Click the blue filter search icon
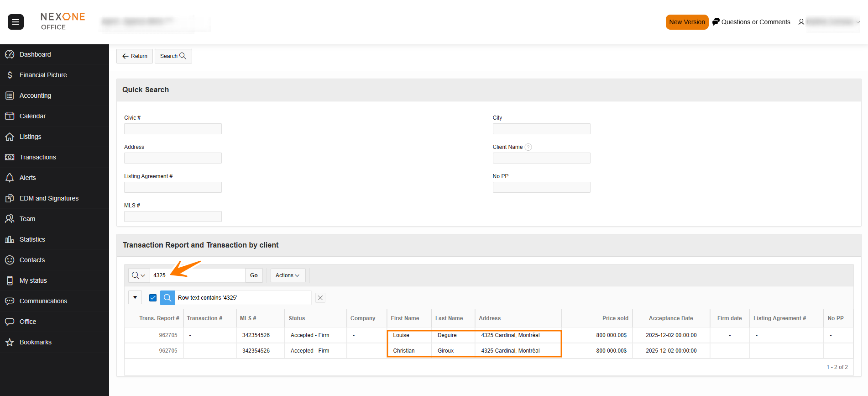 [167, 298]
